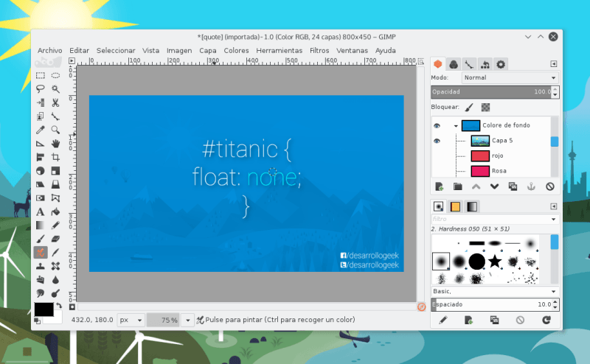
Task: Open the layer Modo Normal dropdown
Action: click(510, 78)
